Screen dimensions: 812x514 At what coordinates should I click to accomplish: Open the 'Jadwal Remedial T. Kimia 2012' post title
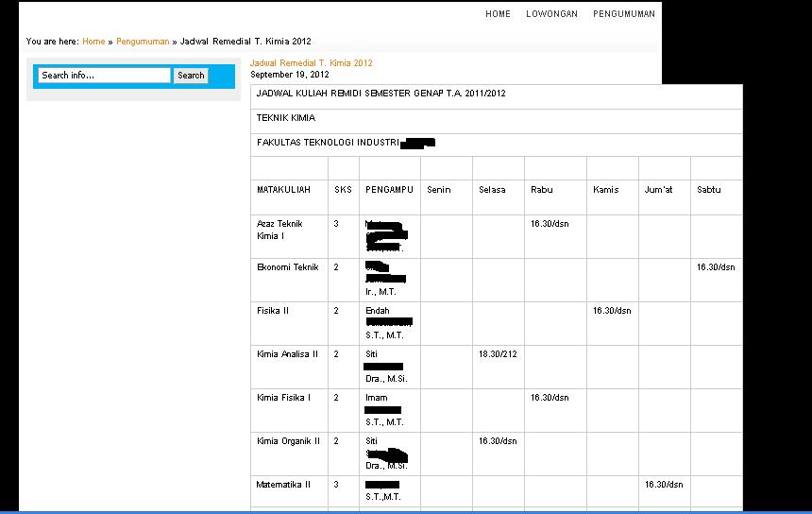(311, 63)
